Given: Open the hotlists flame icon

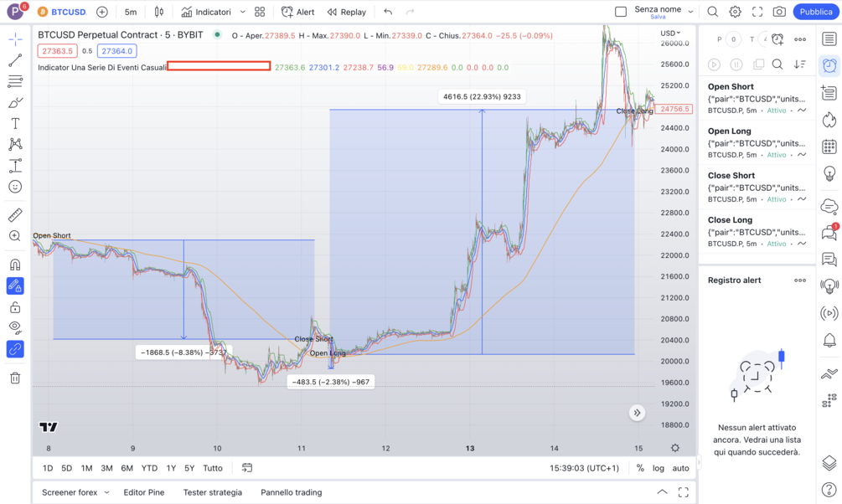Looking at the screenshot, I should [x=829, y=119].
